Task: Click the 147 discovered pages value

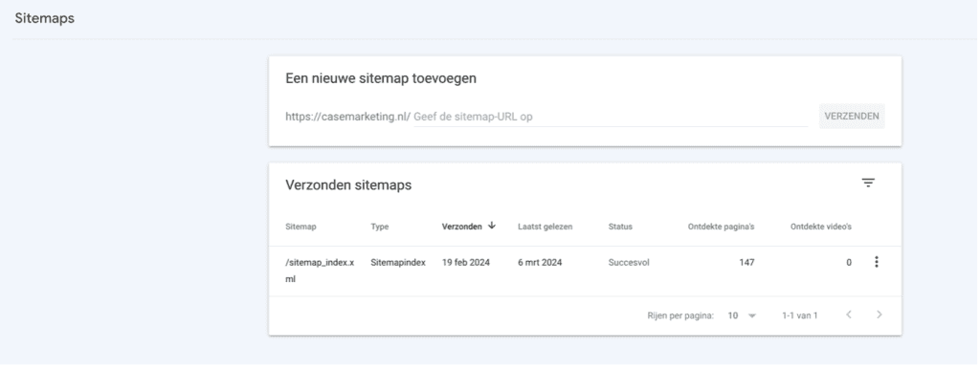Action: pos(746,263)
